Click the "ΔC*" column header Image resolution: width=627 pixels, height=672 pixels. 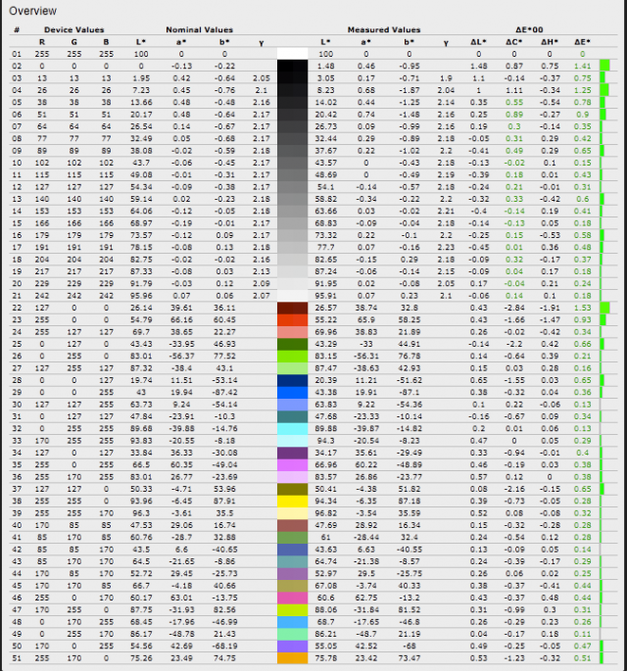click(514, 41)
